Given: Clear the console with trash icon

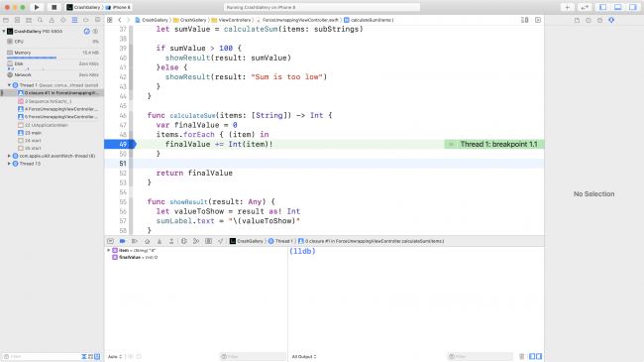Looking at the screenshot, I should coord(521,356).
